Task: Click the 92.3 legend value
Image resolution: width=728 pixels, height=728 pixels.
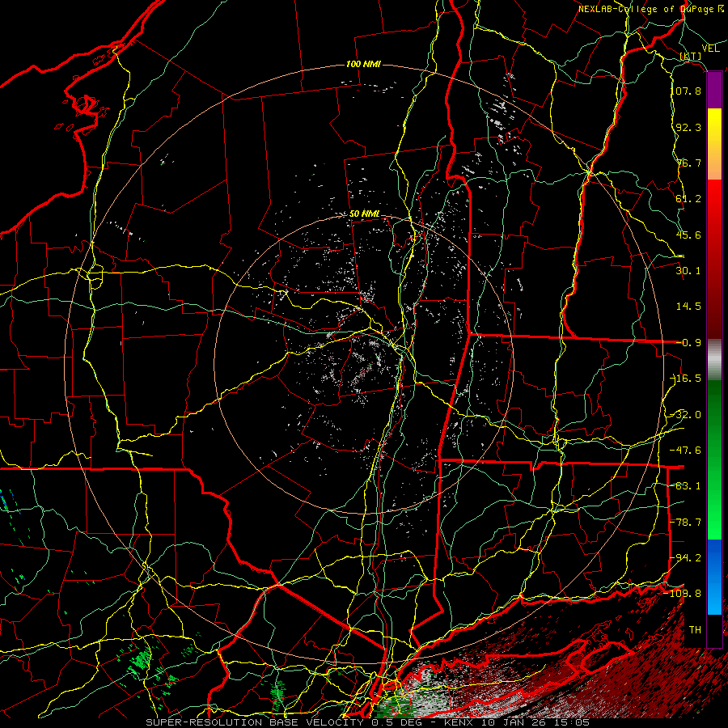Action: pyautogui.click(x=688, y=127)
